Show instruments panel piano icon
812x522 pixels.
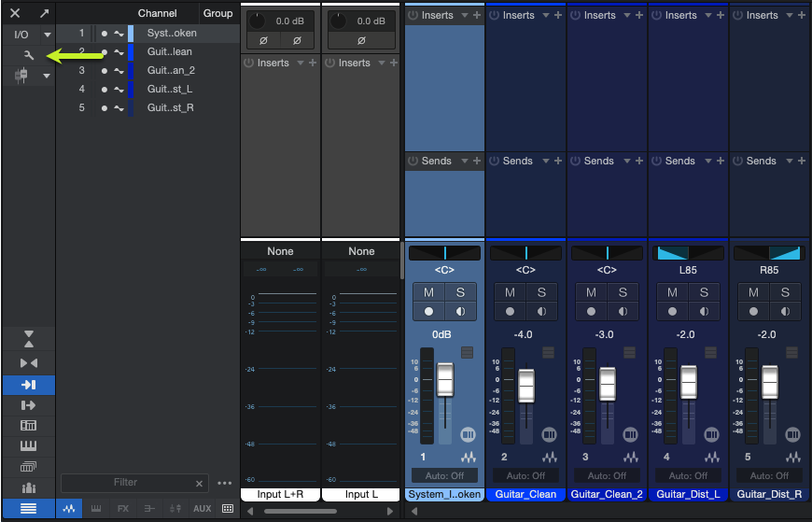29,445
